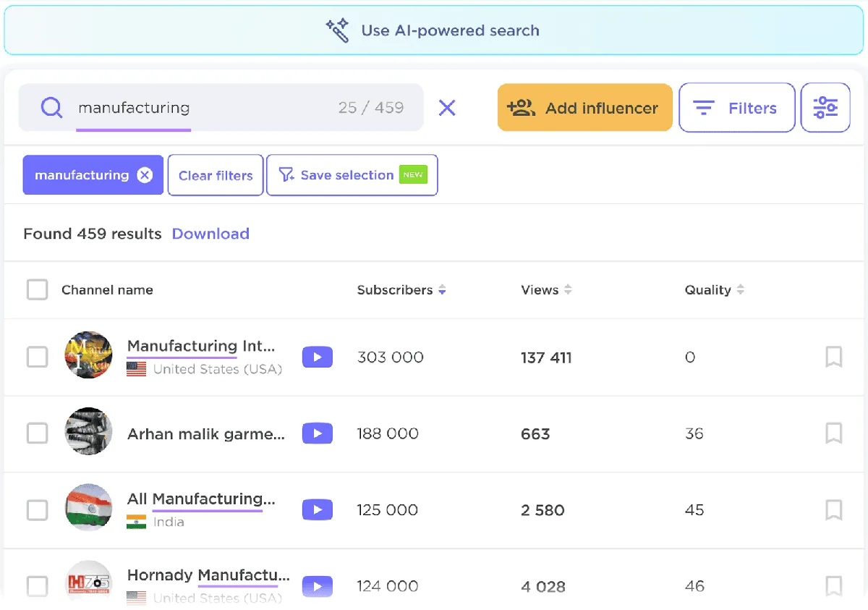This screenshot has width=868, height=610.
Task: Open Manufacturing Int... channel avatar
Action: 88,355
